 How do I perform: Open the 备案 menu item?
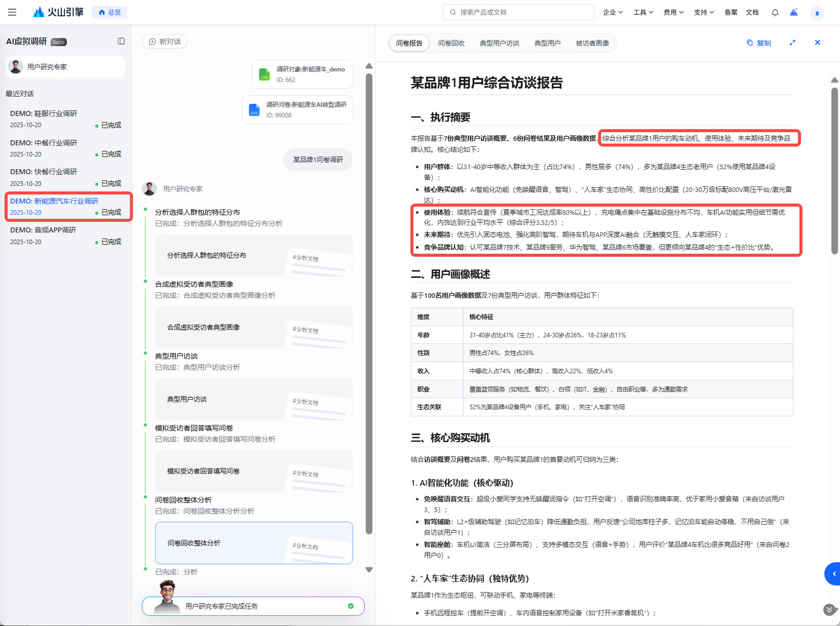(x=731, y=12)
